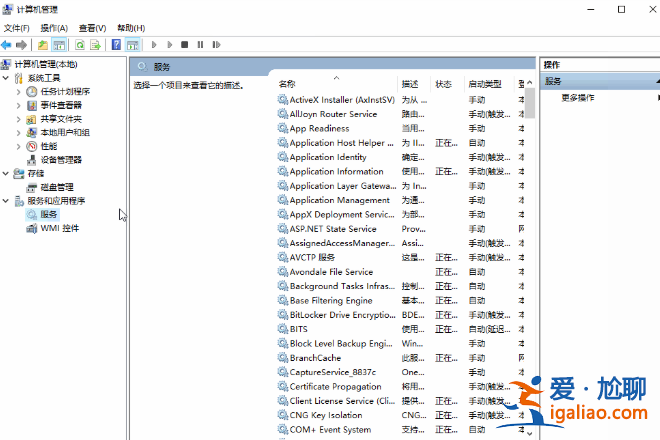Collapse the 系统工具 tree node
660x440 pixels.
point(6,78)
